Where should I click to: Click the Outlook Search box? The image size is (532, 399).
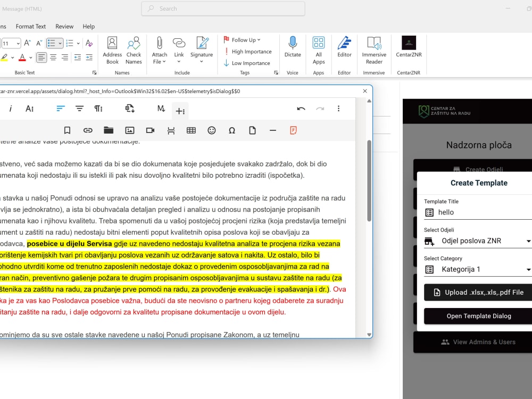(223, 9)
